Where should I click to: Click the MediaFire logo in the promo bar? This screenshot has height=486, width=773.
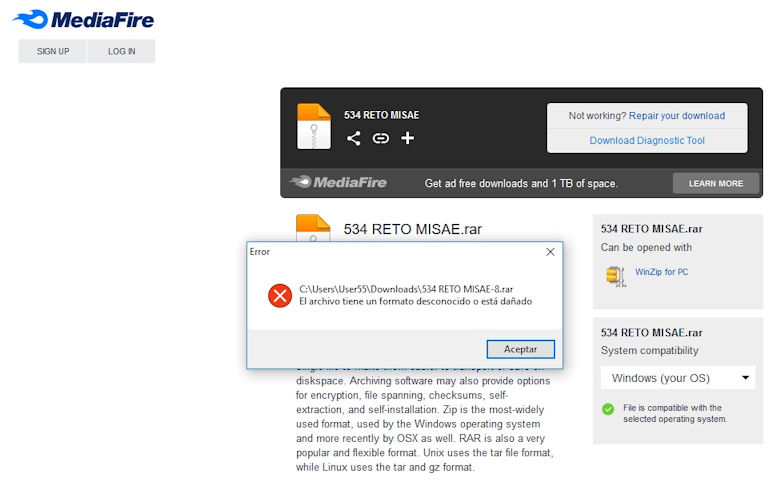[x=338, y=183]
